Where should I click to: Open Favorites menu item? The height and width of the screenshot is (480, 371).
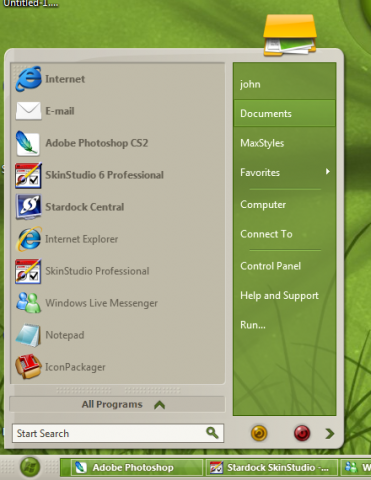[x=284, y=172]
